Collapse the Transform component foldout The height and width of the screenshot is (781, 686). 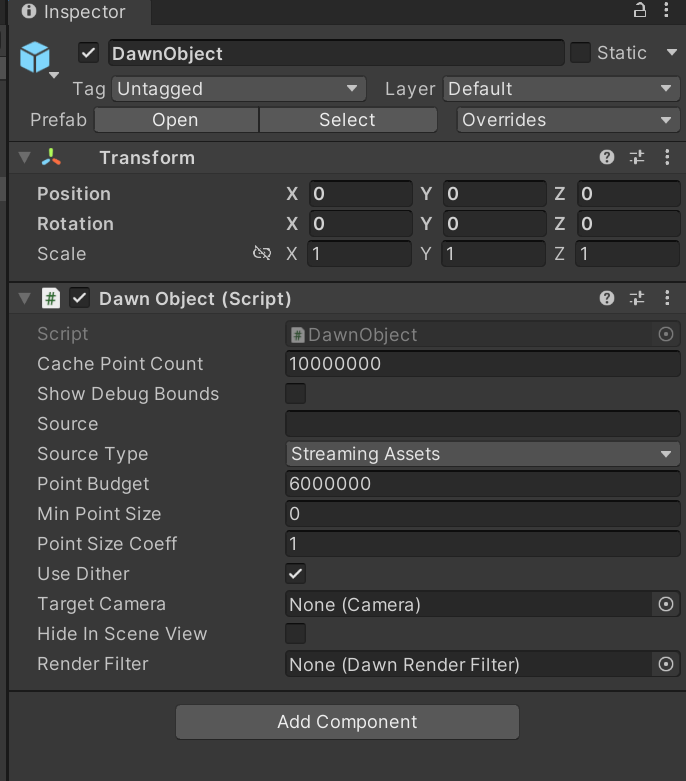25,158
